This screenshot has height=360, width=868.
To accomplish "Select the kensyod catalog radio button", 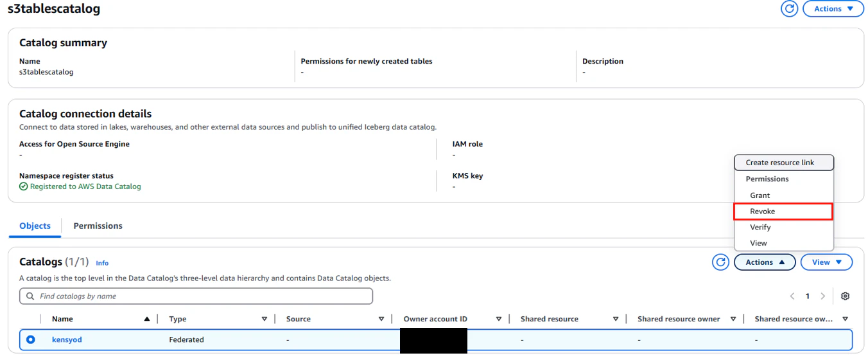I will pyautogui.click(x=31, y=339).
